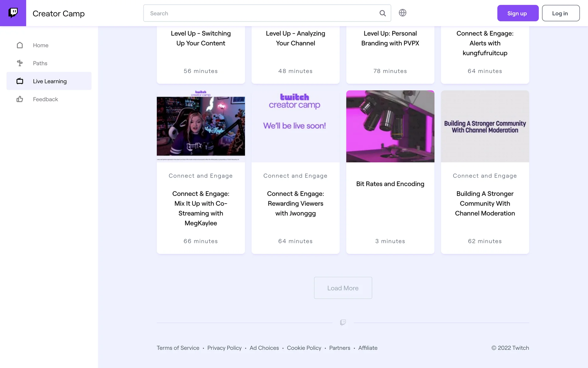Click the Twitch logo in the header
Screen dimensions: 588x368
(13, 13)
